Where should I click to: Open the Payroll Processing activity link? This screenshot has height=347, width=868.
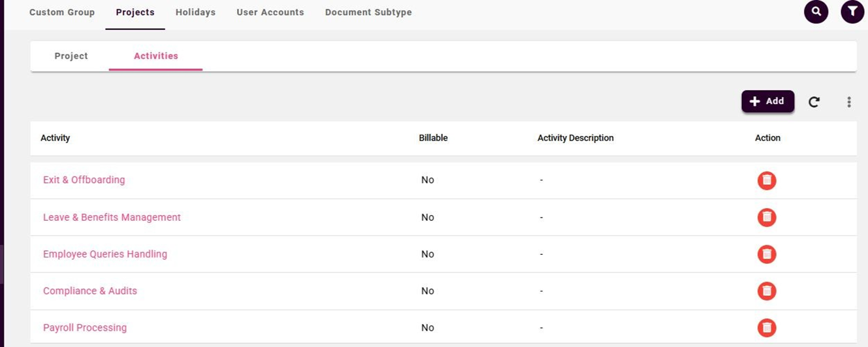(85, 327)
